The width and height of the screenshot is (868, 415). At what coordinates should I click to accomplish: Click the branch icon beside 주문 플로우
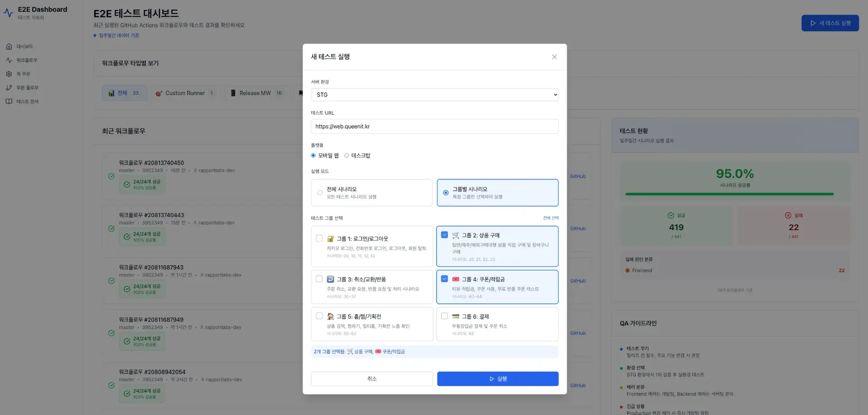tap(9, 88)
